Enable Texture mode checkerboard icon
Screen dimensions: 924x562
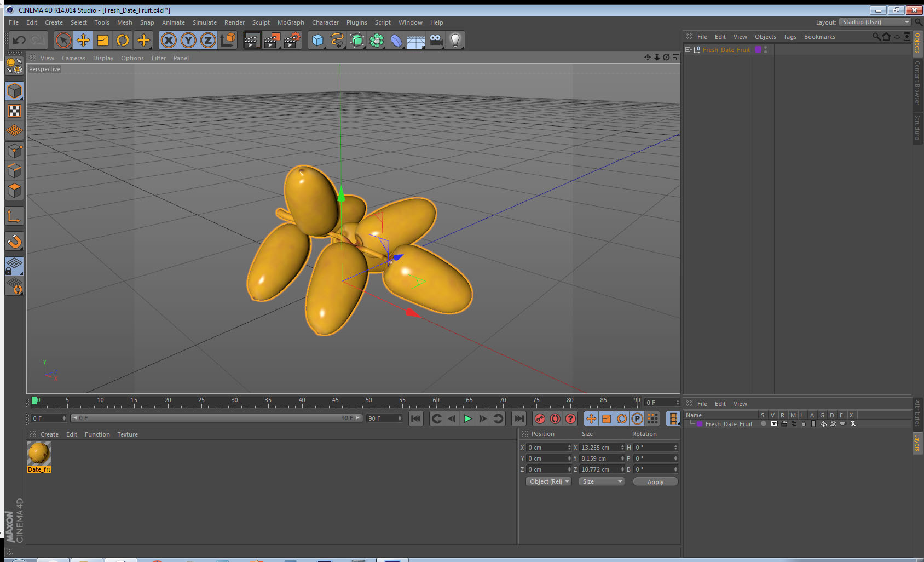(14, 111)
